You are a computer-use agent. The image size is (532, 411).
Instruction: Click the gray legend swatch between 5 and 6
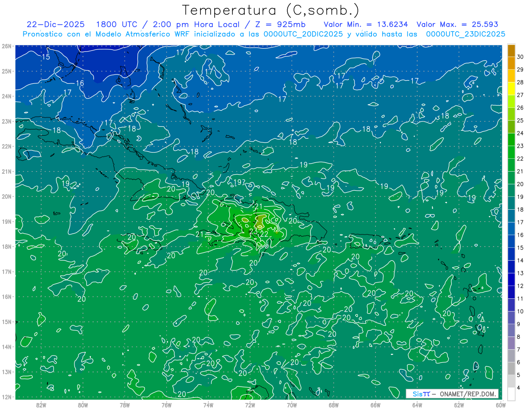click(511, 369)
